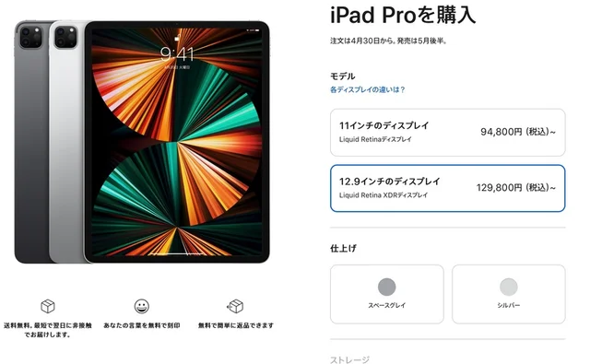Click the free shipping box icon

click(x=48, y=306)
